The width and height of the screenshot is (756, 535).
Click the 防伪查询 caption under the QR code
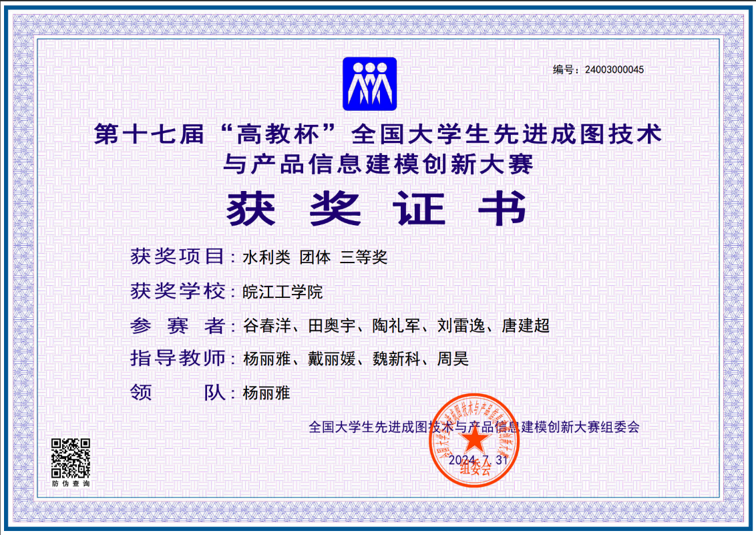click(x=71, y=483)
